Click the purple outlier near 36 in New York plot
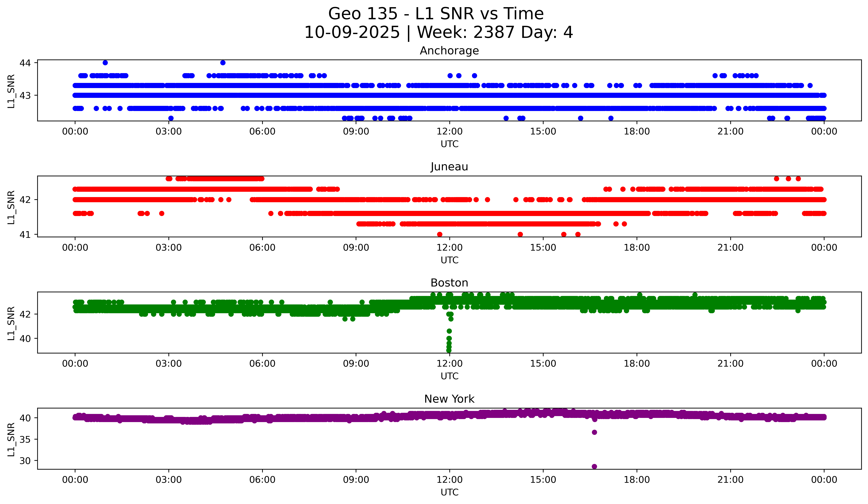The image size is (868, 504). point(594,432)
